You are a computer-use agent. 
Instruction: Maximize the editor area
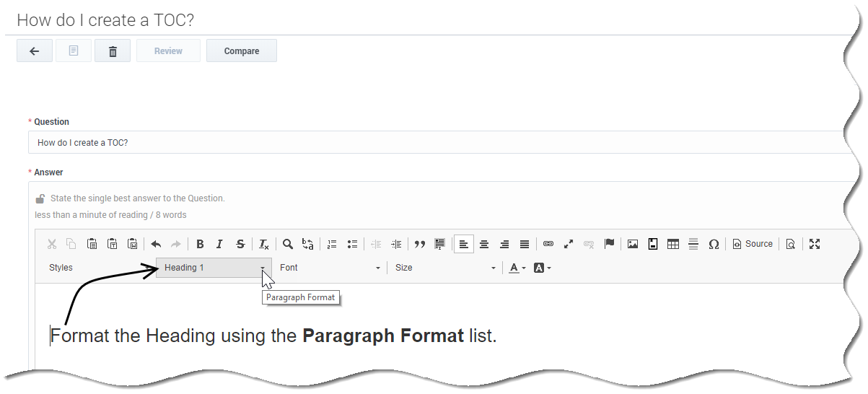point(815,244)
